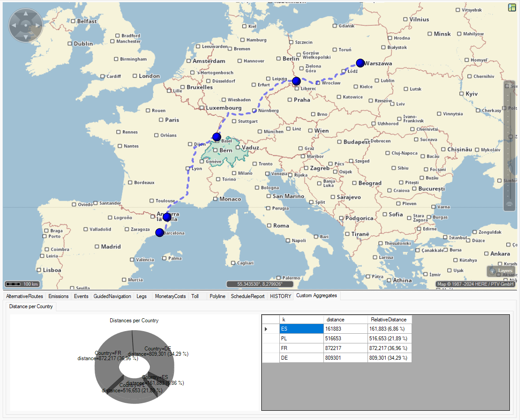Open the Toll tab
520x420 pixels.
click(195, 296)
